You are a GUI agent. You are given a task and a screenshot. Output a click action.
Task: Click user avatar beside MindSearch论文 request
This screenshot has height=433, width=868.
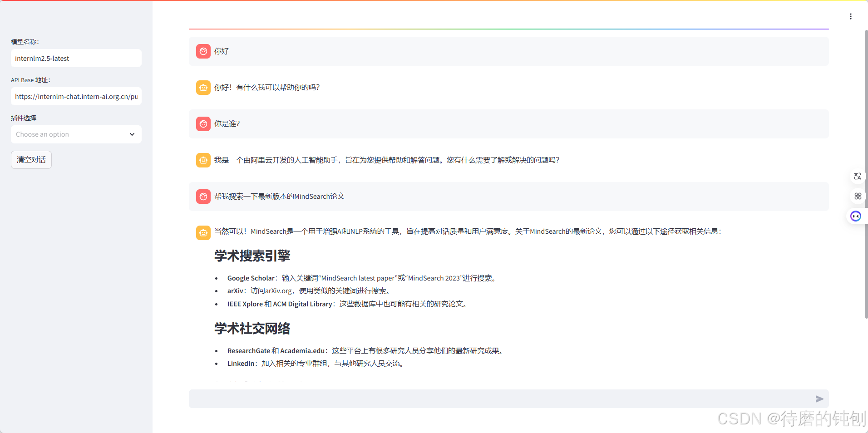203,197
